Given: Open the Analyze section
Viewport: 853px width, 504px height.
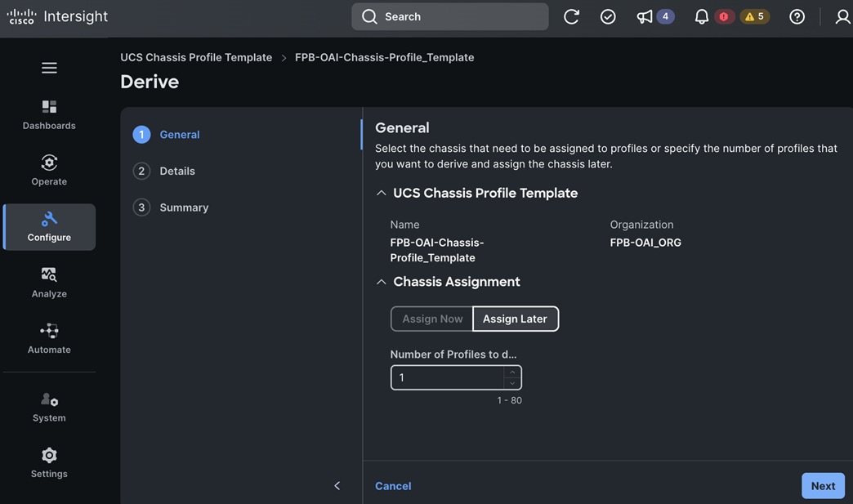Looking at the screenshot, I should [x=49, y=283].
